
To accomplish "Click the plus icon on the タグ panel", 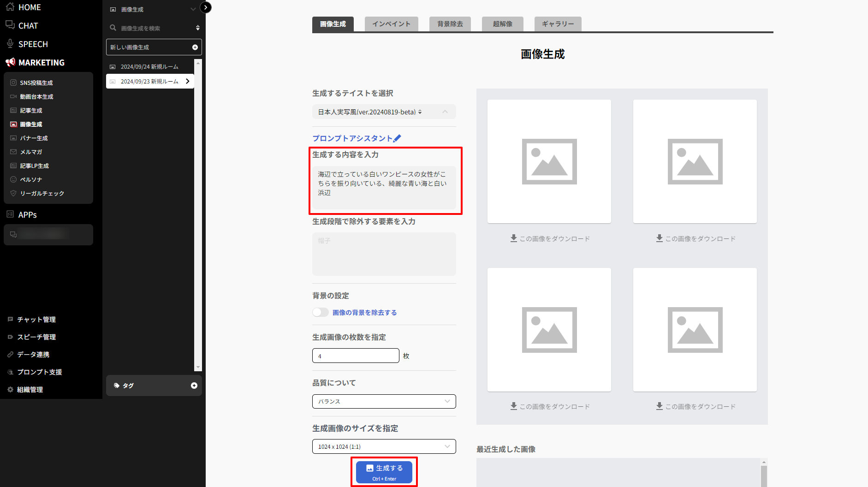I will [194, 386].
